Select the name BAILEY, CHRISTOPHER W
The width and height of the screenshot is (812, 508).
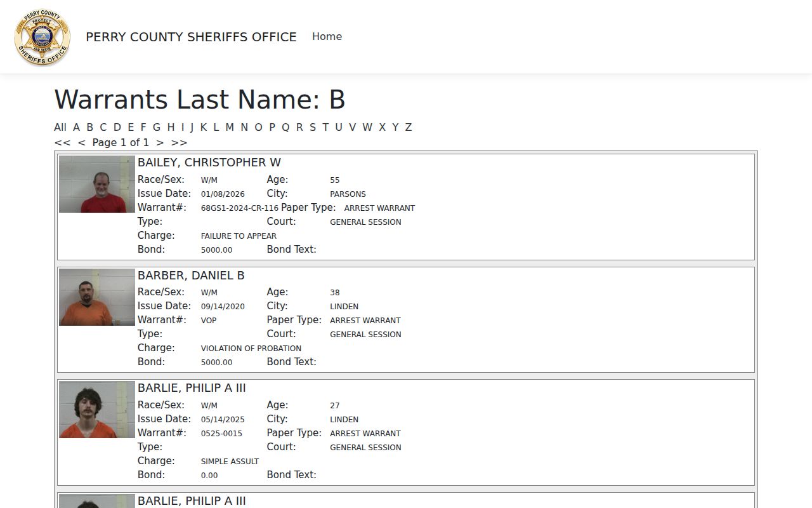[x=209, y=163]
